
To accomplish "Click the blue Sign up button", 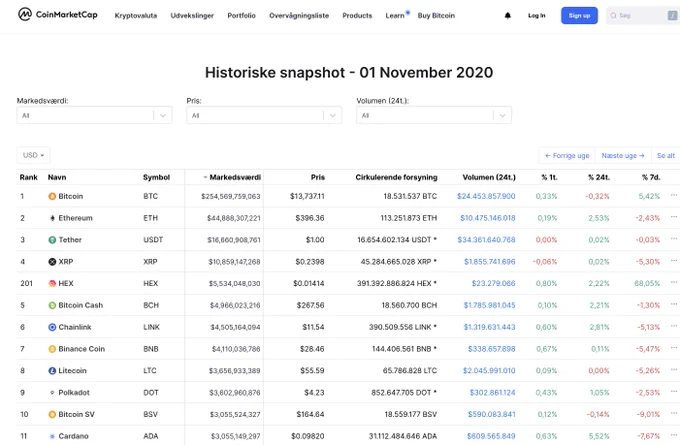I will pyautogui.click(x=579, y=16).
